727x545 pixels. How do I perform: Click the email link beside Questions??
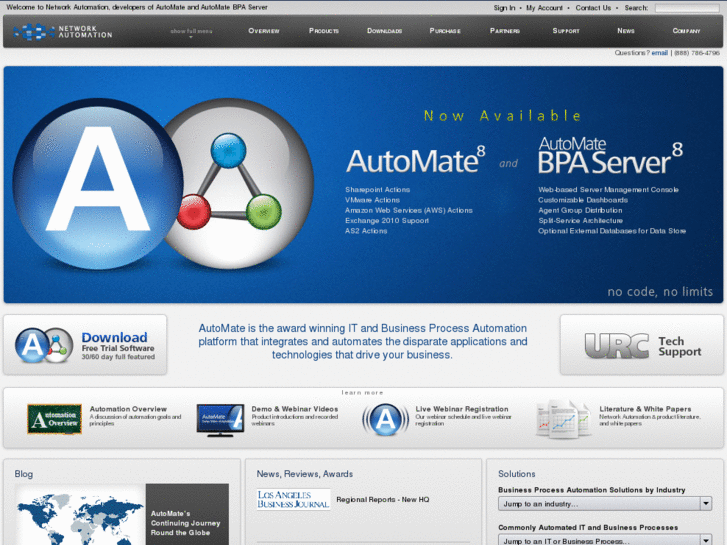pos(659,53)
